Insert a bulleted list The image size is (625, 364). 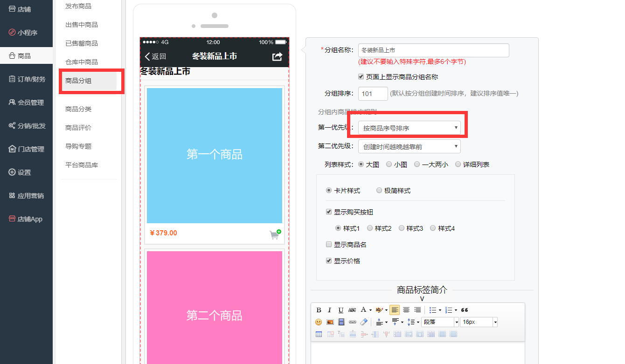pyautogui.click(x=433, y=310)
